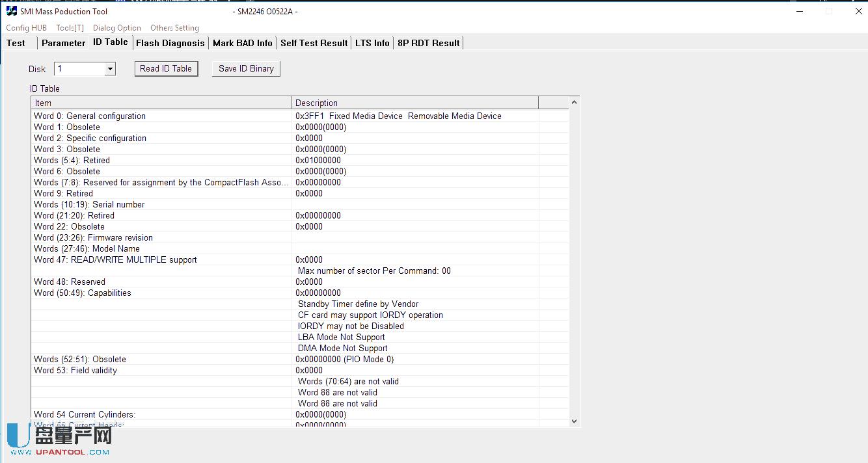
Task: Open the Disk number dropdown
Action: [x=110, y=69]
